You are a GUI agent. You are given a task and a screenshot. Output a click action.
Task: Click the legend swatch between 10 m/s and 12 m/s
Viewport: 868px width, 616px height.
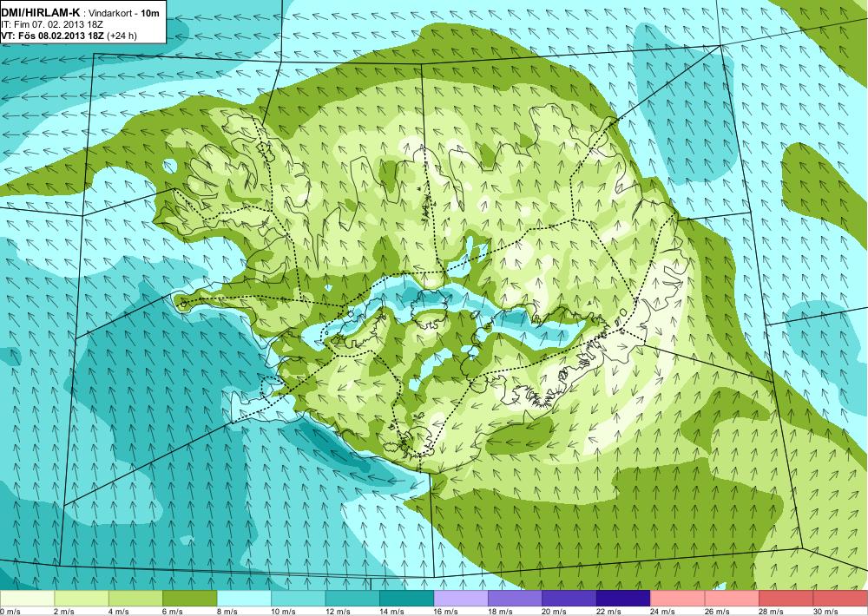pyautogui.click(x=299, y=598)
